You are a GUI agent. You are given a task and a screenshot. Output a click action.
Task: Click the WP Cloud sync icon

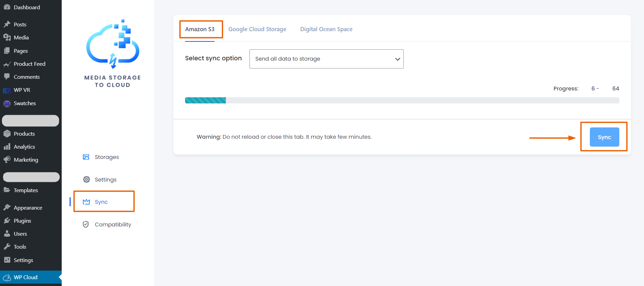coord(7,277)
